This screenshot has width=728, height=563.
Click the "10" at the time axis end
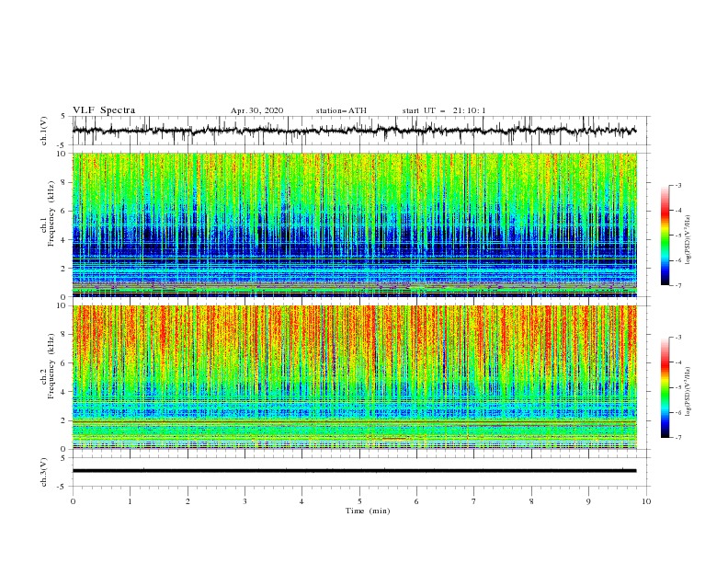[x=646, y=501]
